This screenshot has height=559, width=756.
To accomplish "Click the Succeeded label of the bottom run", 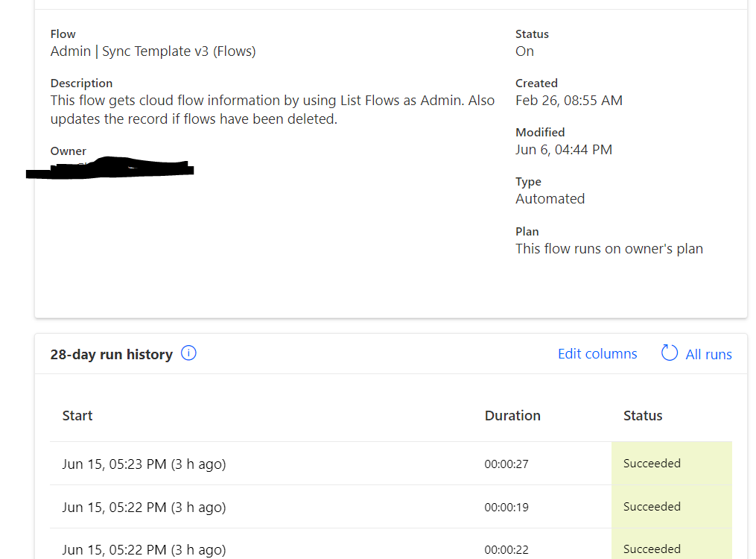I will pyautogui.click(x=652, y=549).
